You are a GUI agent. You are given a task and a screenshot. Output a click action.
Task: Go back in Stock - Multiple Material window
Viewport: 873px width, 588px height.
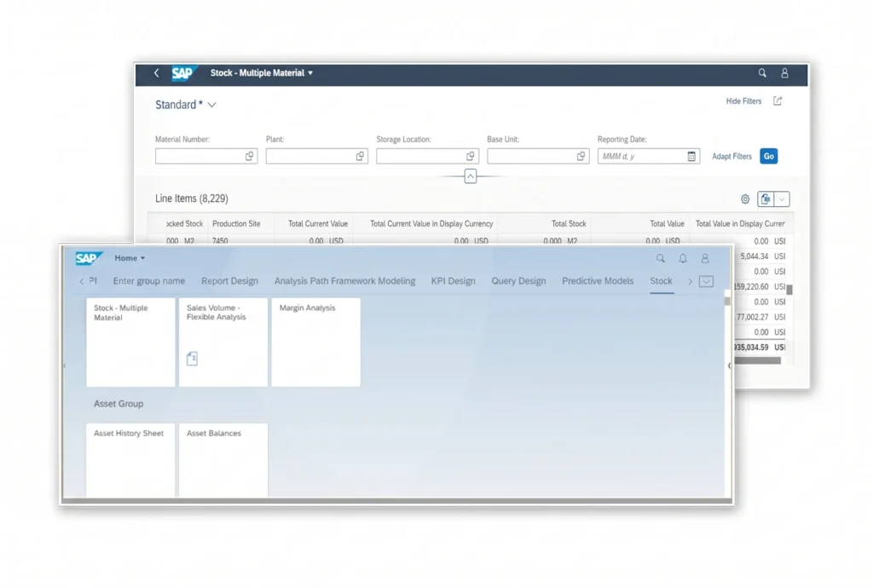point(157,73)
